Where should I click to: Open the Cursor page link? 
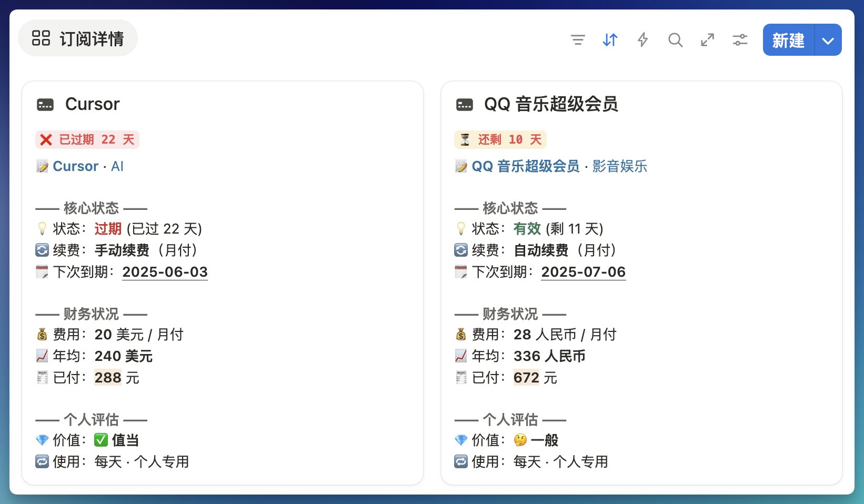point(76,166)
